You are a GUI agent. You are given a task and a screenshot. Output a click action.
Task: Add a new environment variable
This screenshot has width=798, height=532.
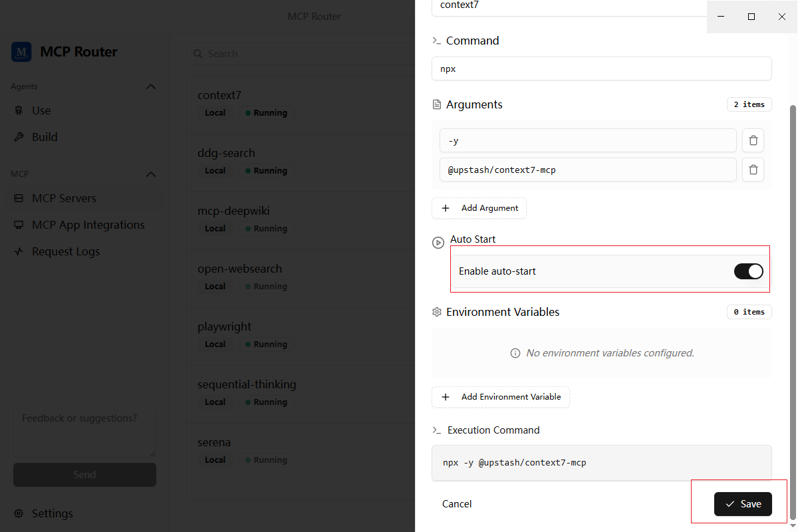(x=501, y=397)
